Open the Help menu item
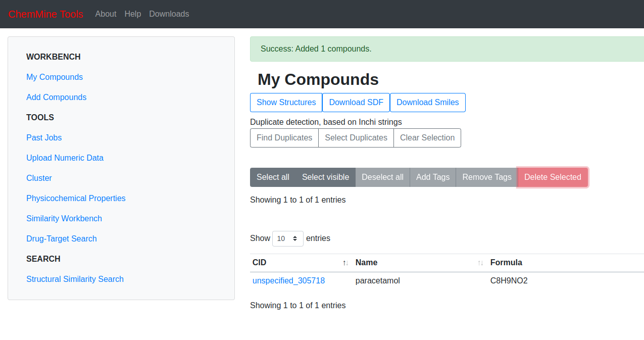644x340 pixels. click(x=133, y=14)
